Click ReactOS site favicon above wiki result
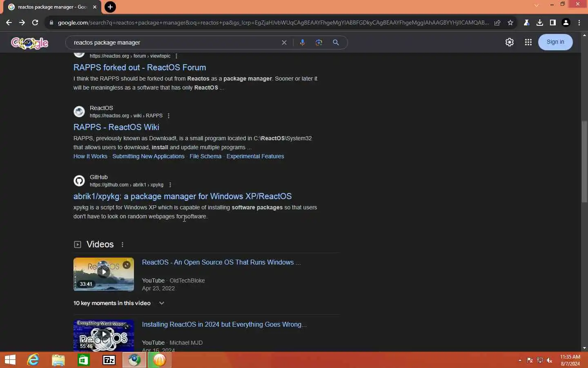Image resolution: width=588 pixels, height=368 pixels. point(79,112)
